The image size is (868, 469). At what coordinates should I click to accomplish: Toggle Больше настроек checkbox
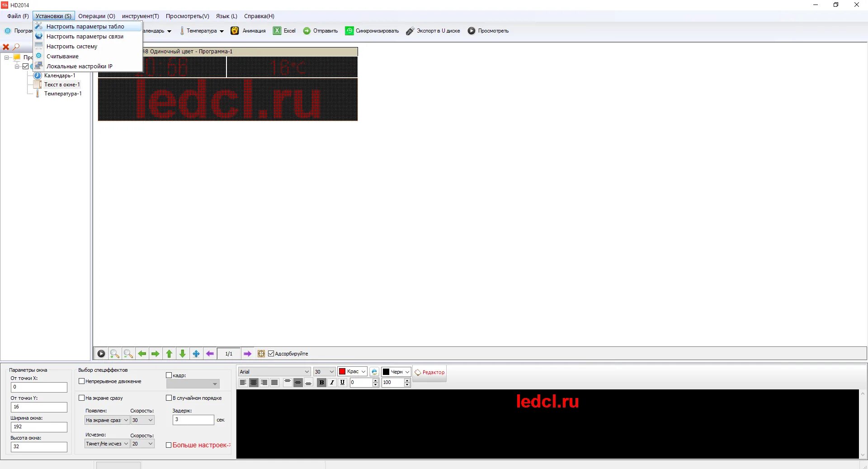pyautogui.click(x=169, y=445)
